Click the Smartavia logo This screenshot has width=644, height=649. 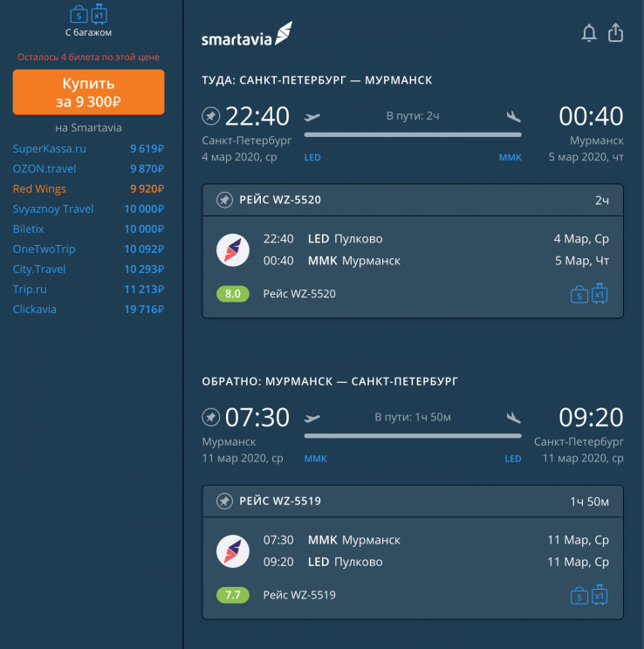pyautogui.click(x=247, y=34)
